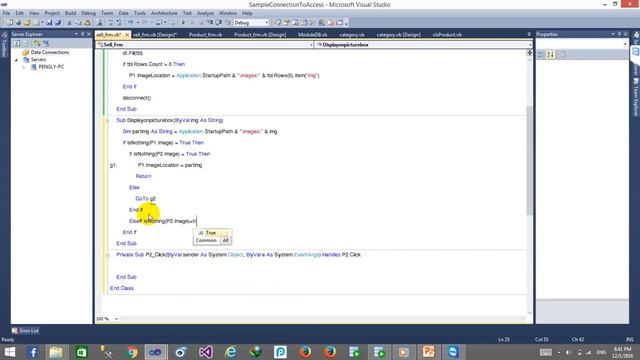The height and width of the screenshot is (360, 640).
Task: Open the Help menu
Action: click(x=247, y=13)
